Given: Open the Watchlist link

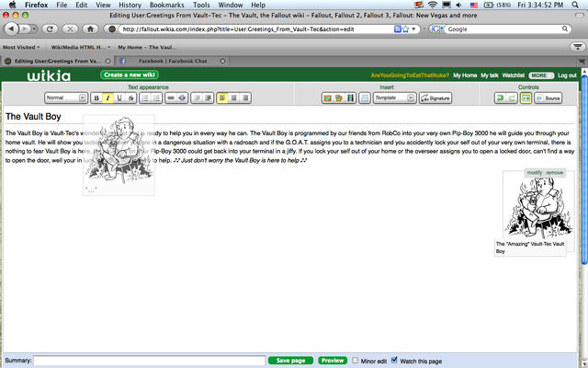Looking at the screenshot, I should pos(513,75).
